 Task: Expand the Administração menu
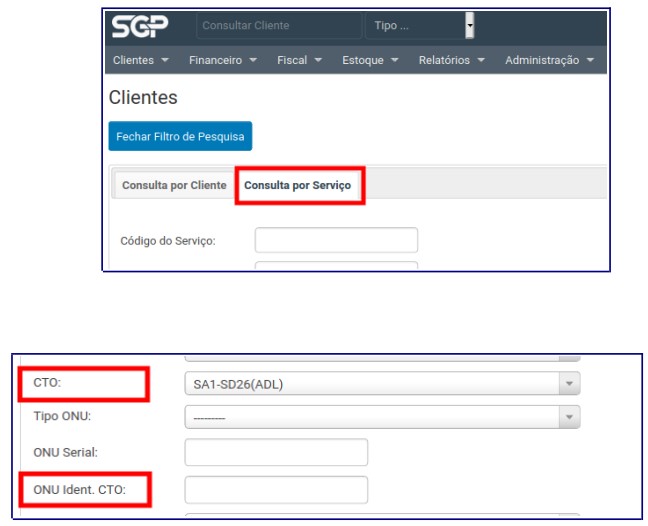(548, 61)
